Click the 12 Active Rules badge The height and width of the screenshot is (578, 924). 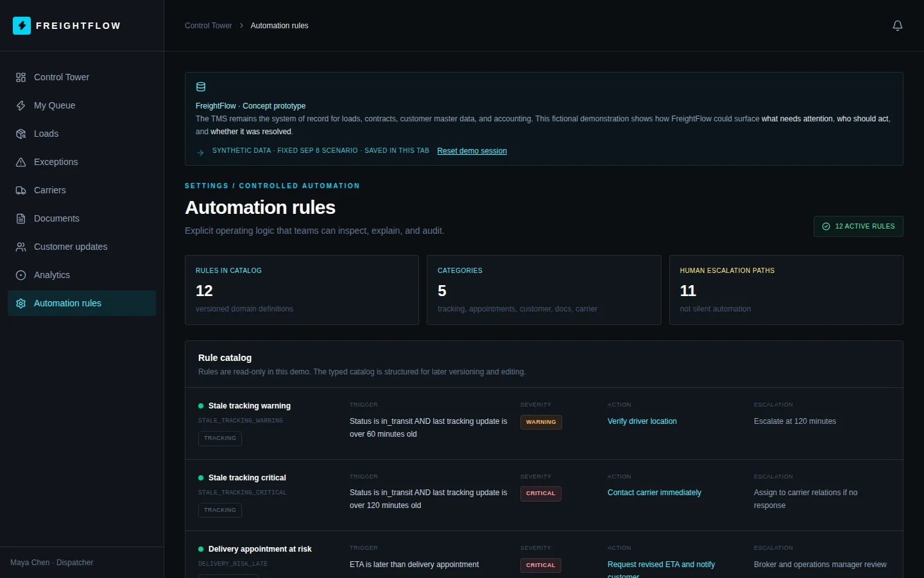(859, 226)
